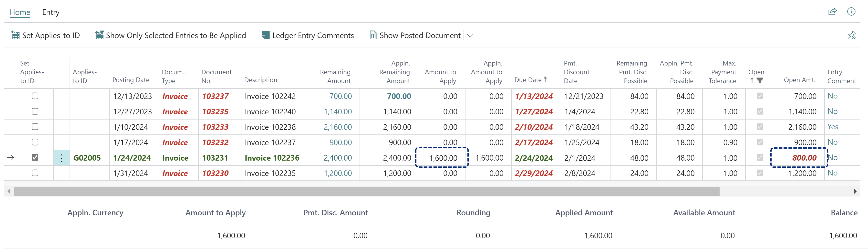The height and width of the screenshot is (252, 868).
Task: Open remaining amount 1,140.00 link
Action: point(338,112)
